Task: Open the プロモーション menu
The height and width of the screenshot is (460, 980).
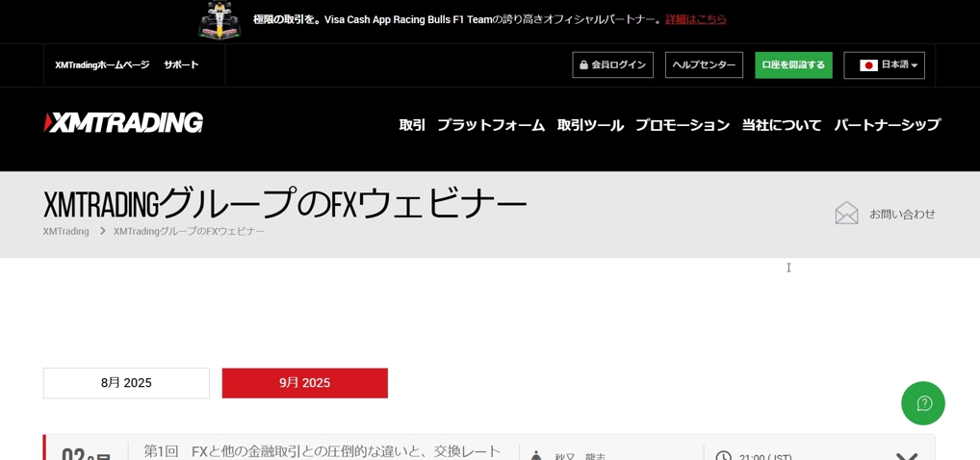Action: (x=683, y=125)
